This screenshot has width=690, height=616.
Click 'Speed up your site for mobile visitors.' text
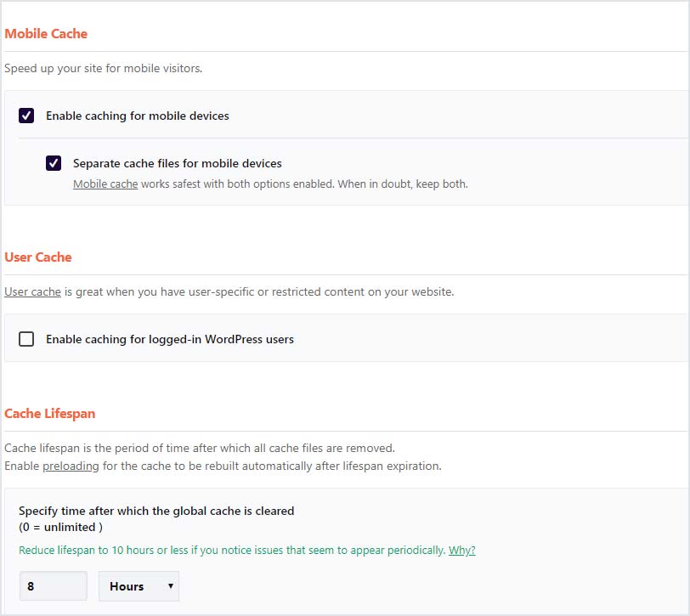104,68
